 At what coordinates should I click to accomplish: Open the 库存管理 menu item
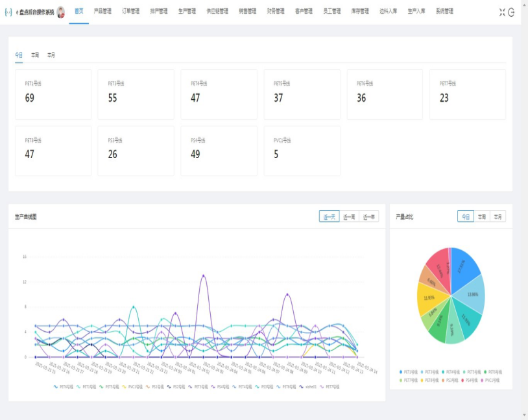[x=360, y=12]
